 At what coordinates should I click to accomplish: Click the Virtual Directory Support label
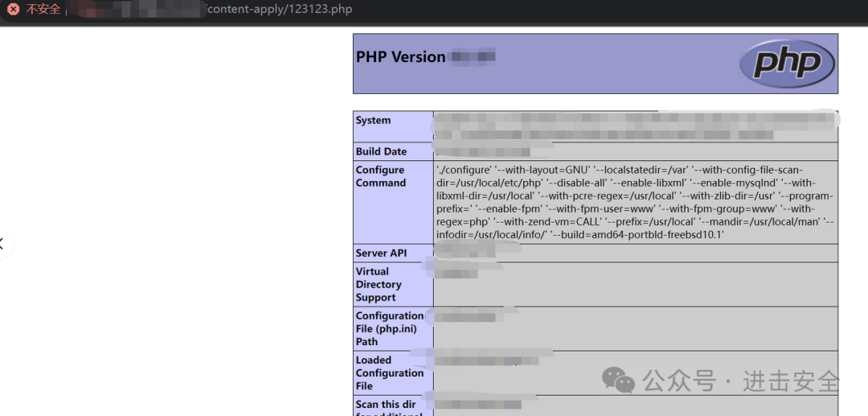379,284
